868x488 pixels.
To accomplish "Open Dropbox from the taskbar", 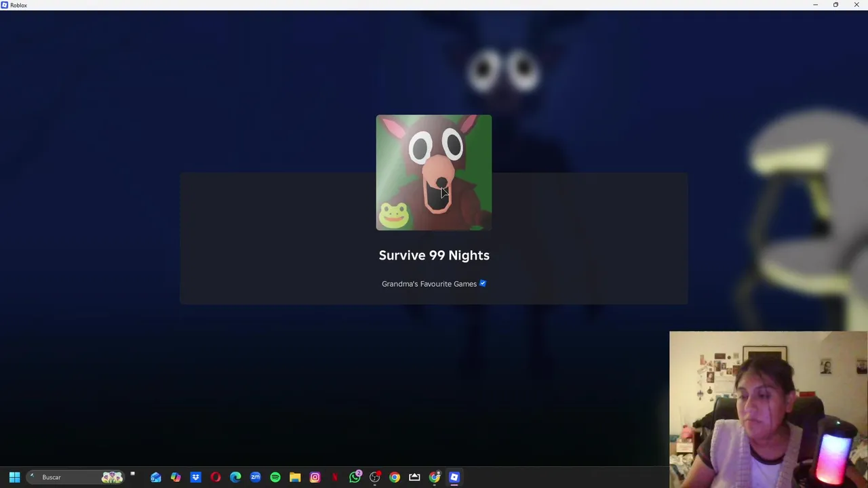I will coord(195,477).
